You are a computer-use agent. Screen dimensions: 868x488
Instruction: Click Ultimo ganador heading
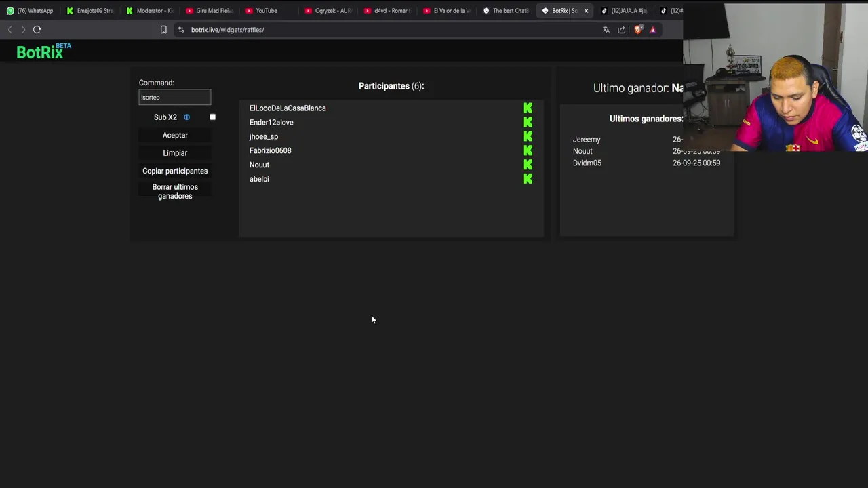point(637,88)
